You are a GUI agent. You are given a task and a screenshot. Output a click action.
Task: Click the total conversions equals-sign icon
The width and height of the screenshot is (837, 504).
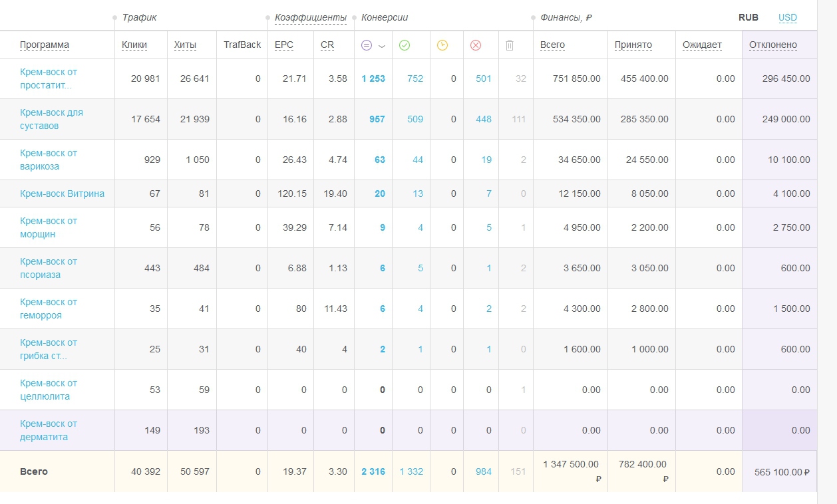tap(367, 45)
